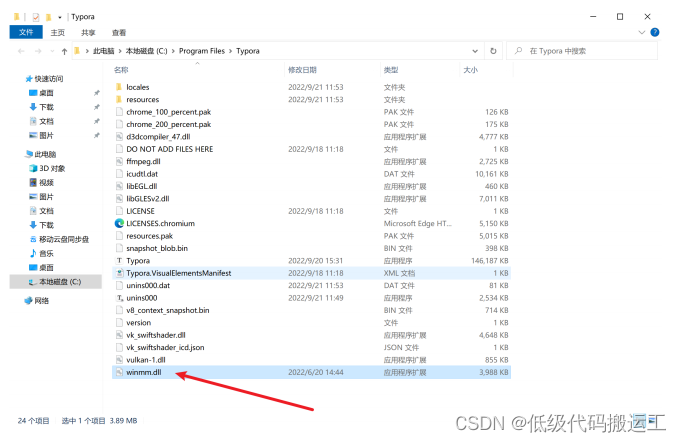The width and height of the screenshot is (681, 442).
Task: Open recent locations dropdown arrow
Action: pos(52,51)
